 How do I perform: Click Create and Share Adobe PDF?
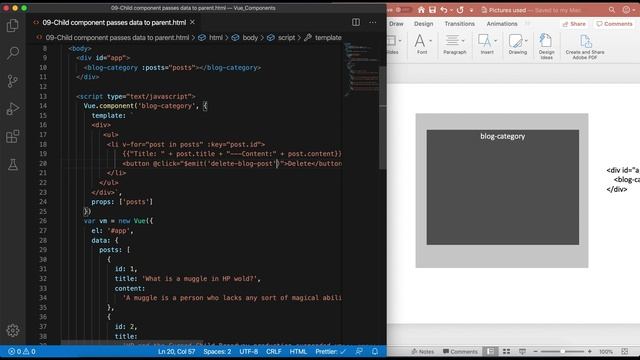click(x=585, y=46)
